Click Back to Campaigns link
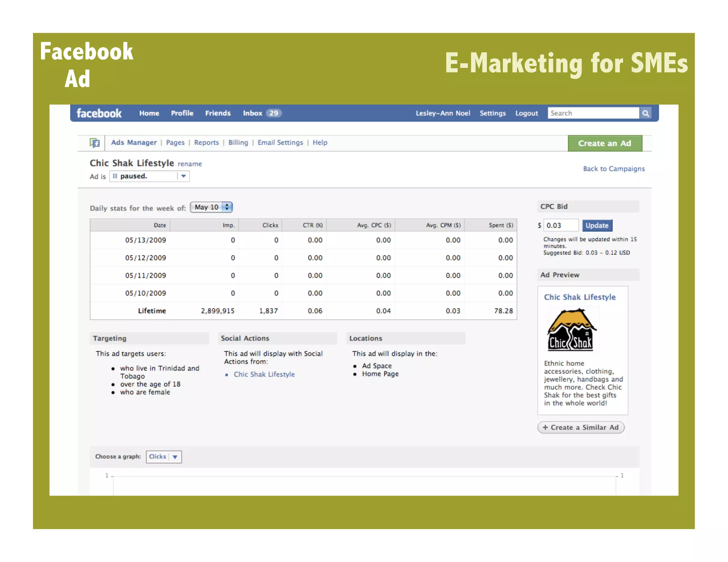This screenshot has width=728, height=562. [x=614, y=169]
